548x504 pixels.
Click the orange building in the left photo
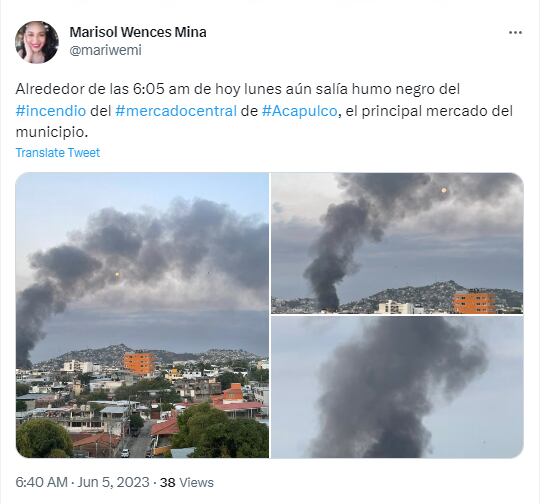[139, 363]
